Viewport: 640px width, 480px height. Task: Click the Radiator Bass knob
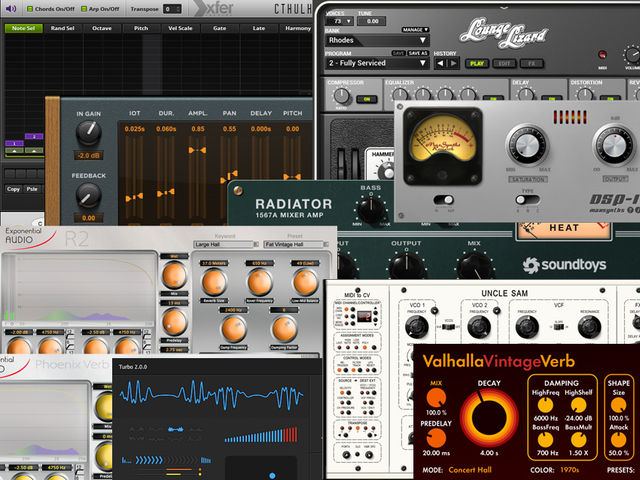point(371,209)
